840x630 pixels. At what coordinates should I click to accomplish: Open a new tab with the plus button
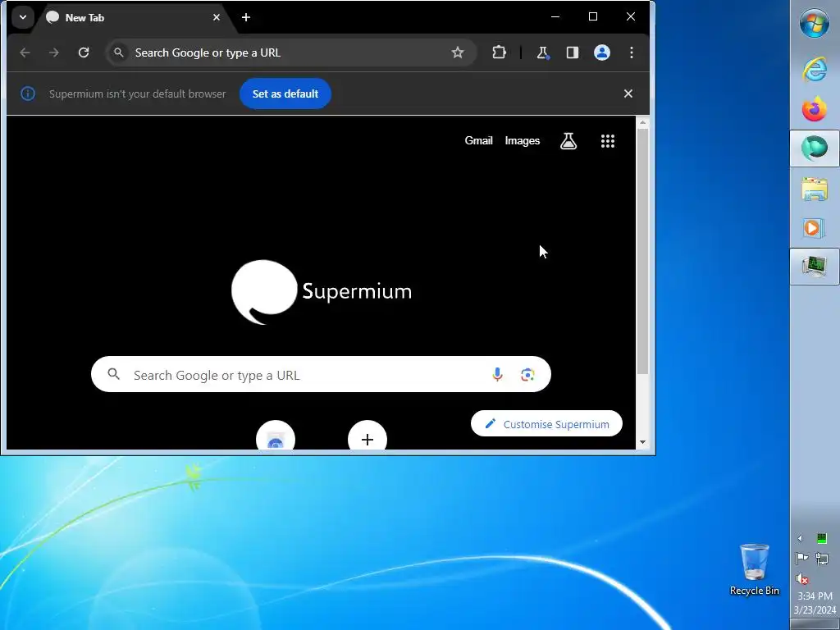click(x=246, y=18)
